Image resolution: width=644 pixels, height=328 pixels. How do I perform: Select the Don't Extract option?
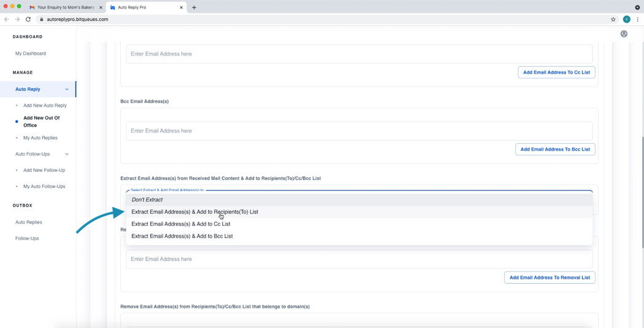[x=359, y=200]
